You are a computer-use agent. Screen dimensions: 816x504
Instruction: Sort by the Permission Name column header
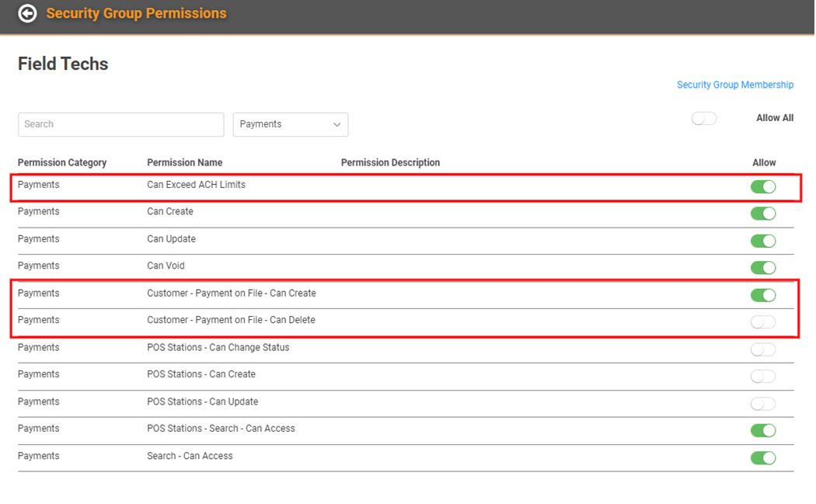tap(185, 162)
